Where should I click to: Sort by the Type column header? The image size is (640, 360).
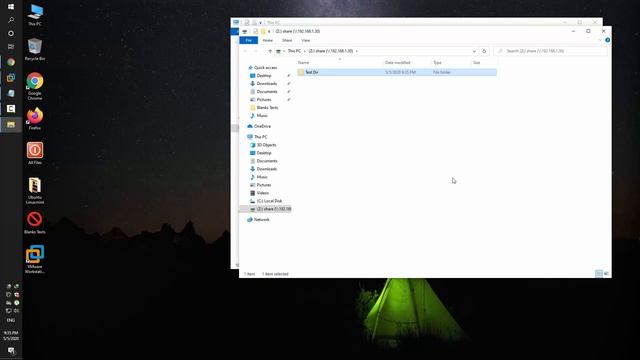[437, 62]
